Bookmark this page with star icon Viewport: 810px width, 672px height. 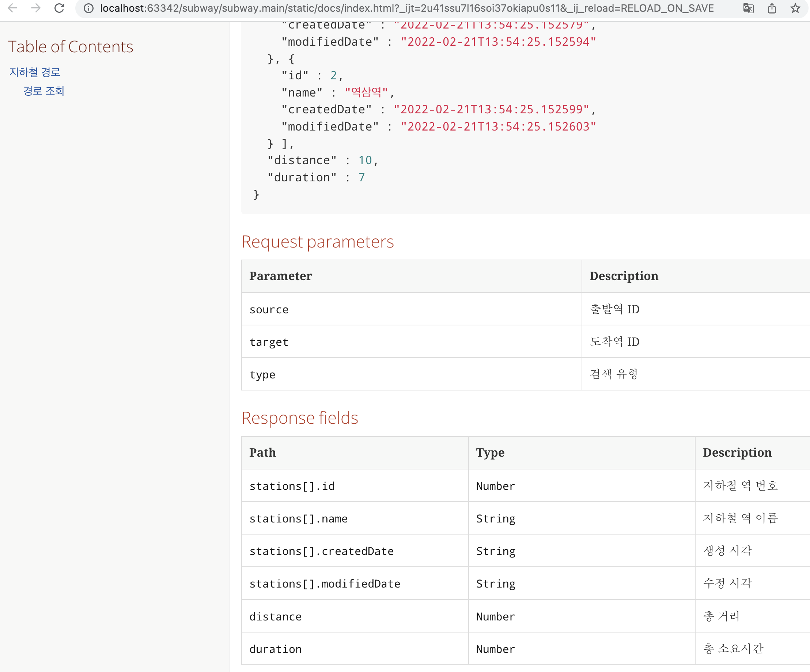(x=795, y=8)
